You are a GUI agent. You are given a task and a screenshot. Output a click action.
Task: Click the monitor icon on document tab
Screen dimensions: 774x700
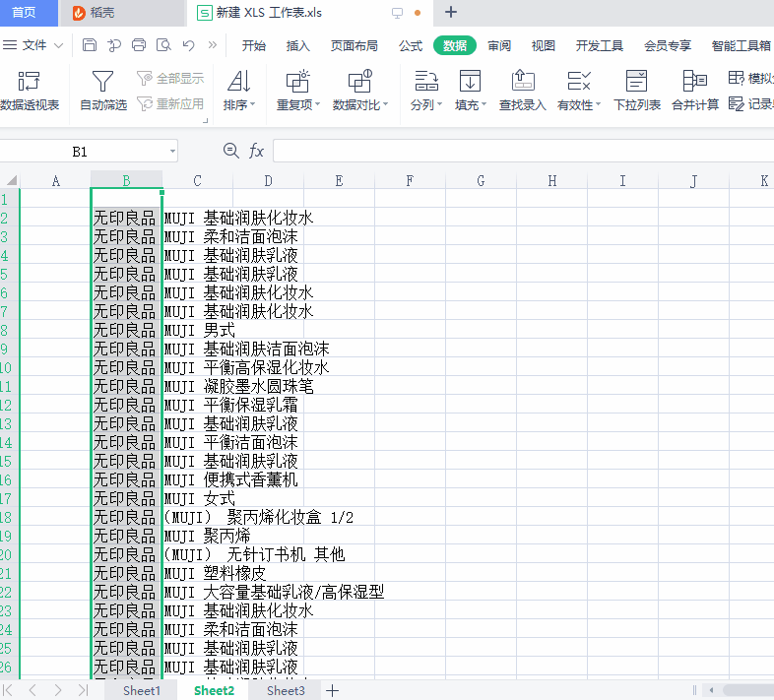point(397,14)
